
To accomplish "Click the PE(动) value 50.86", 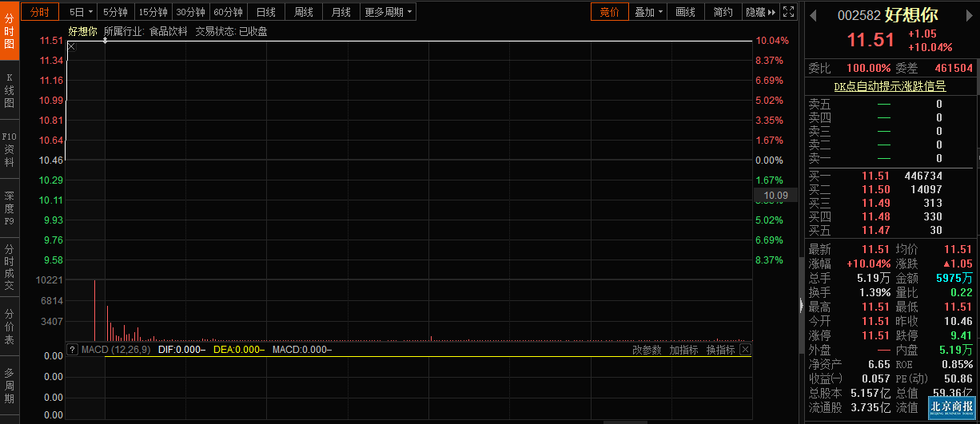I will click(958, 378).
